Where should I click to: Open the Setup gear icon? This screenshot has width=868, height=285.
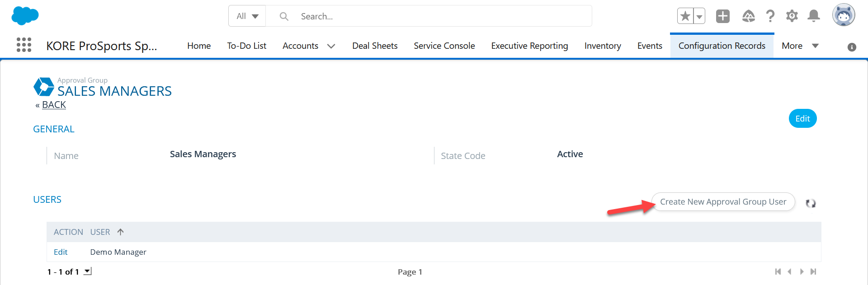(x=792, y=16)
